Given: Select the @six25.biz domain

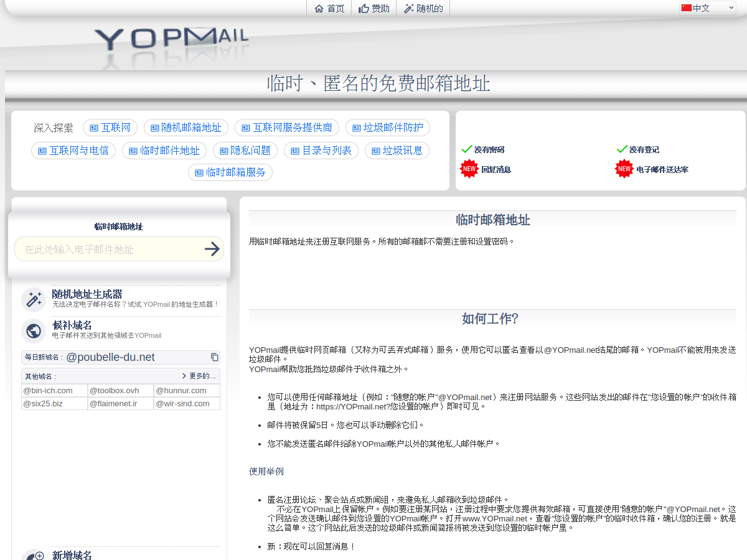Looking at the screenshot, I should click(54, 404).
